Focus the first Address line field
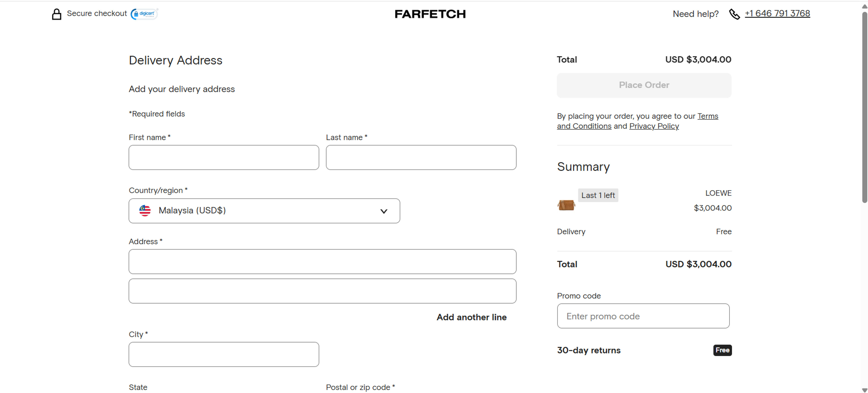868x393 pixels. point(322,262)
